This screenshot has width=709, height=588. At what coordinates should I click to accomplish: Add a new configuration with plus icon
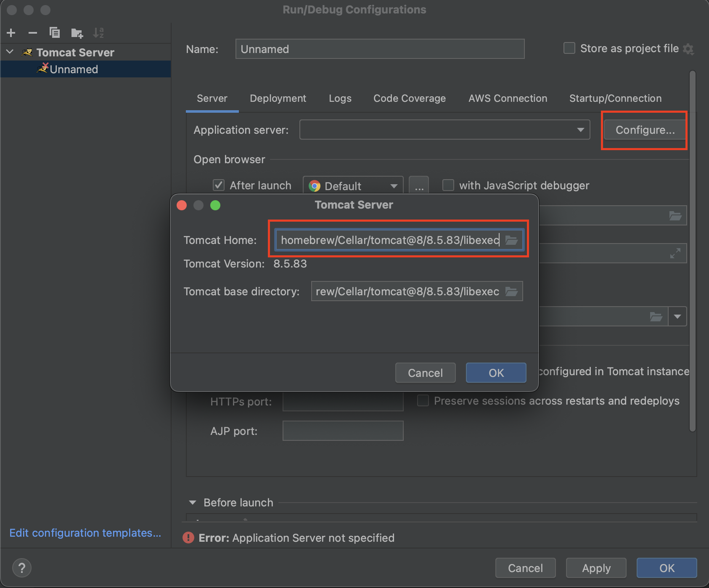tap(11, 33)
